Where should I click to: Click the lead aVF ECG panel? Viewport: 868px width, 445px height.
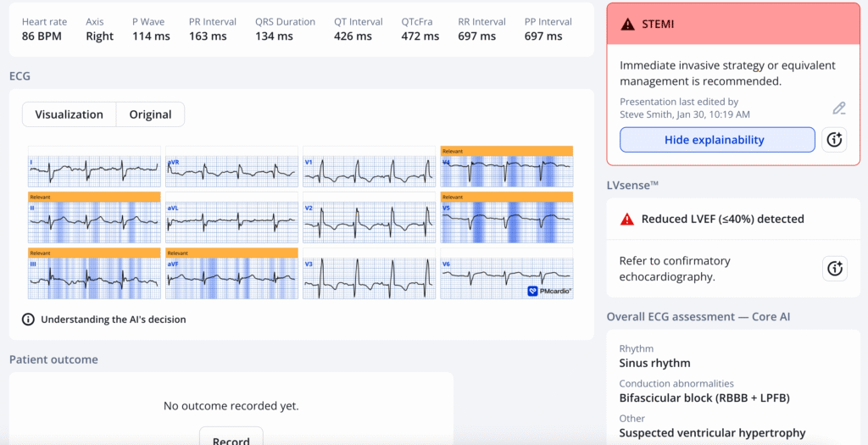click(231, 277)
